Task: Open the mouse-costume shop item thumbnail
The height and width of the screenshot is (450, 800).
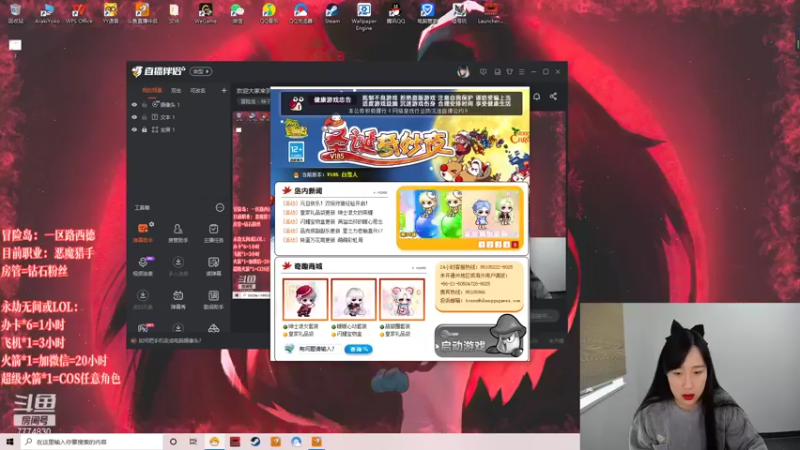Action: 402,299
